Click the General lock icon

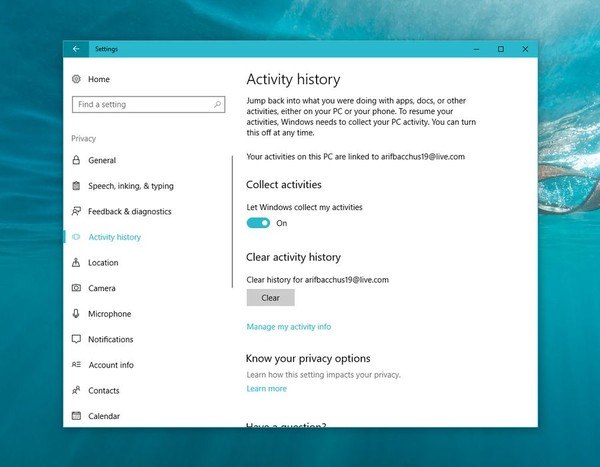76,160
